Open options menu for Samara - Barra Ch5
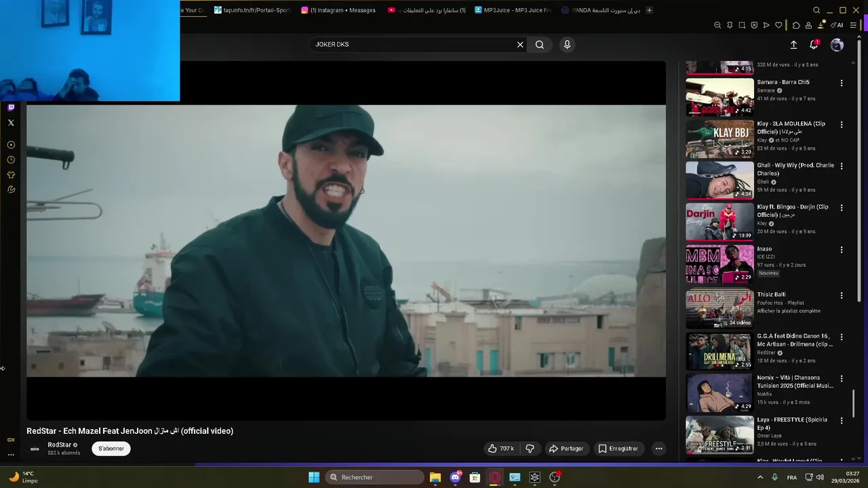 tap(842, 83)
